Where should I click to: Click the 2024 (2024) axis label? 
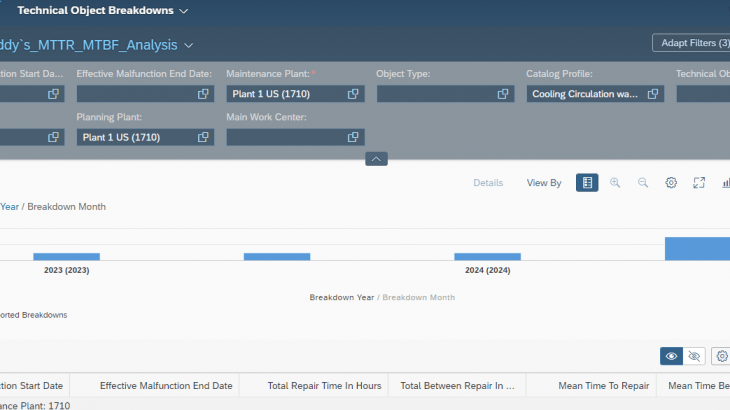[x=487, y=270]
